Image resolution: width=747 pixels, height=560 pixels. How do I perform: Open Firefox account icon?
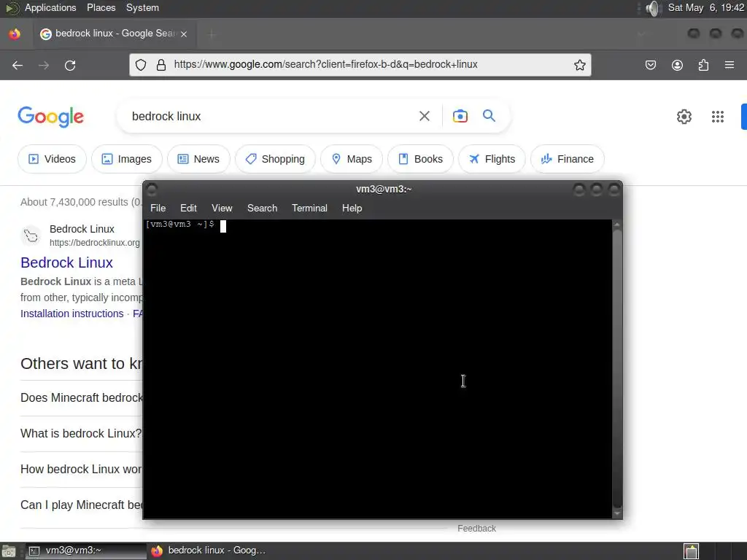677,65
